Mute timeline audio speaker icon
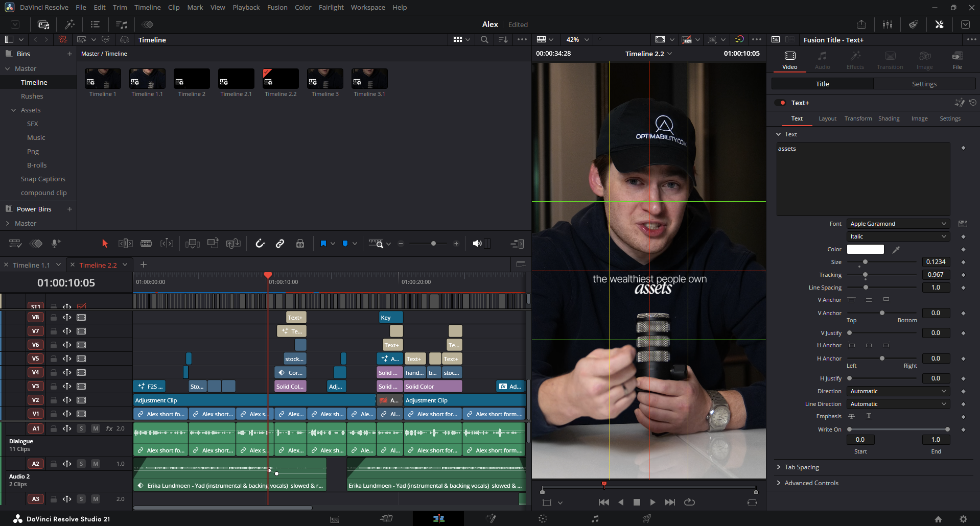980x526 pixels. click(477, 244)
